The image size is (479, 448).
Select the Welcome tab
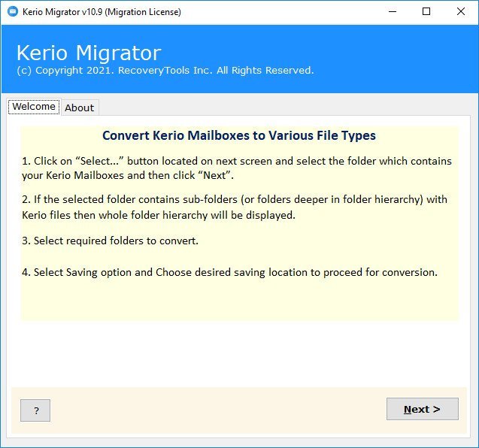34,107
